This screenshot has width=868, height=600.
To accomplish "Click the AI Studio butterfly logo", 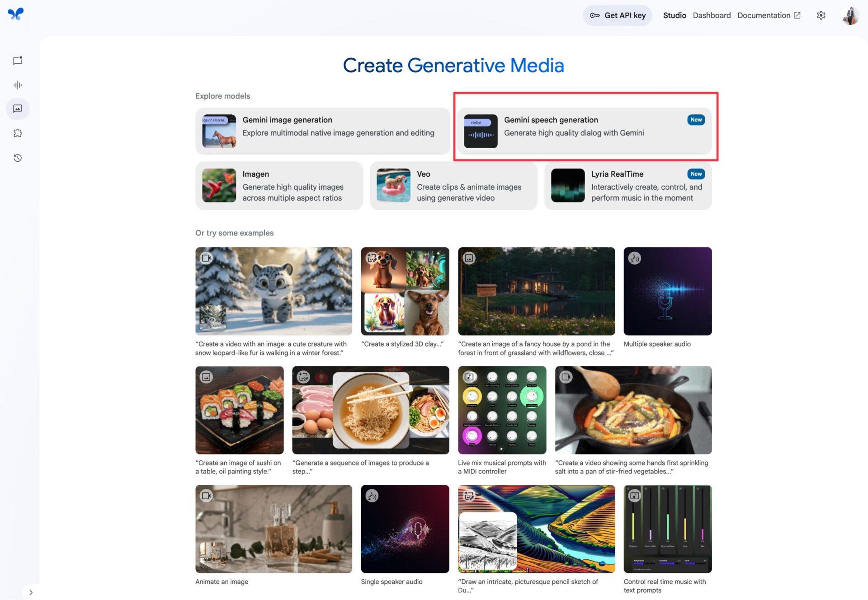I will click(x=16, y=14).
